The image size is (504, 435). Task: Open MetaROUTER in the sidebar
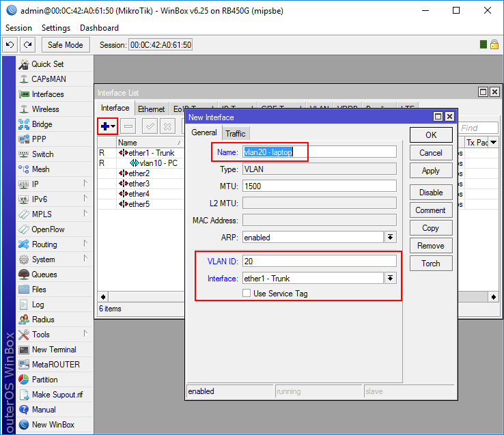coord(55,365)
